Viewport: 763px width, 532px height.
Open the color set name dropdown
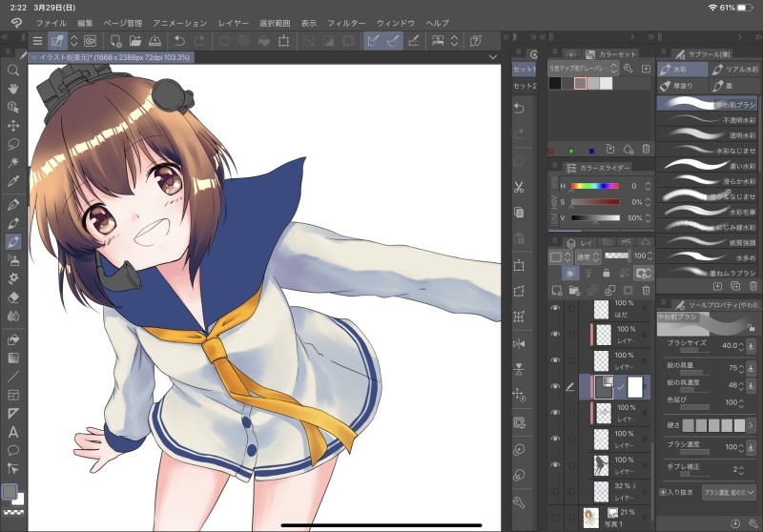[583, 69]
